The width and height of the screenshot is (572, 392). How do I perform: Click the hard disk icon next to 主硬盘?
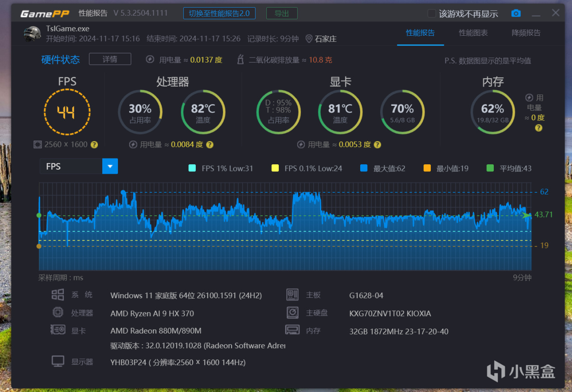coord(293,313)
